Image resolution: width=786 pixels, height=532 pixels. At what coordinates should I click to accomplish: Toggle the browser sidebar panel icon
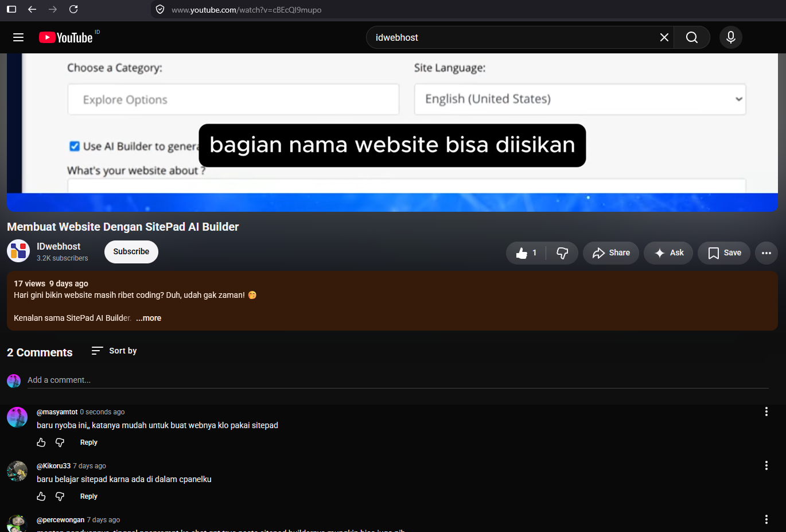point(11,9)
